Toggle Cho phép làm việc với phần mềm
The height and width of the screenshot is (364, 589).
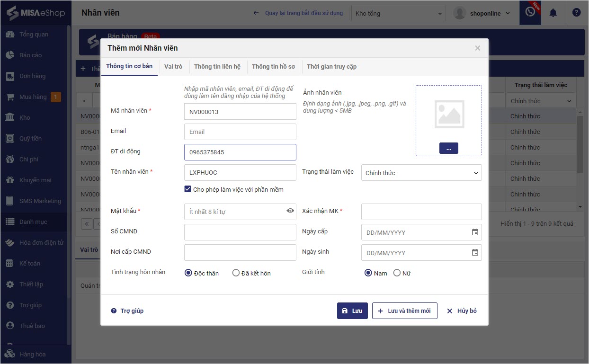coord(187,189)
